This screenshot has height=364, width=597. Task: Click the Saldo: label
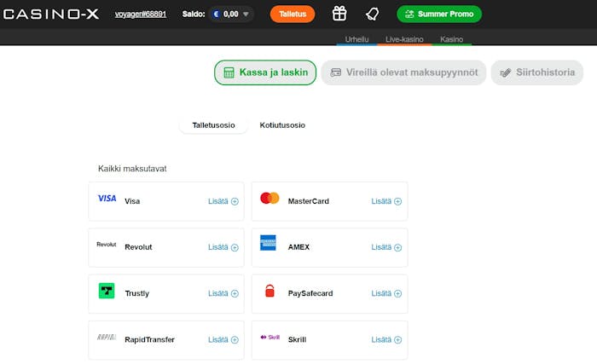[194, 14]
